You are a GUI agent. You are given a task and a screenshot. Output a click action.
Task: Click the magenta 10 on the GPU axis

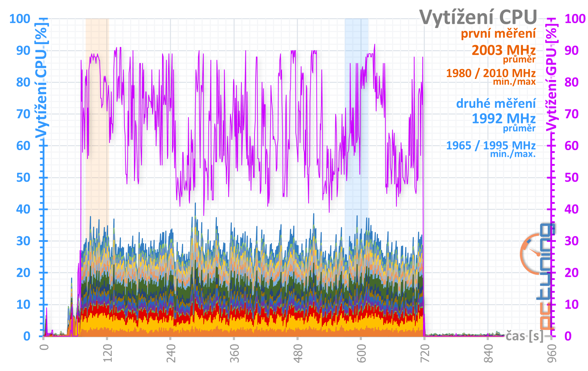[572, 304]
